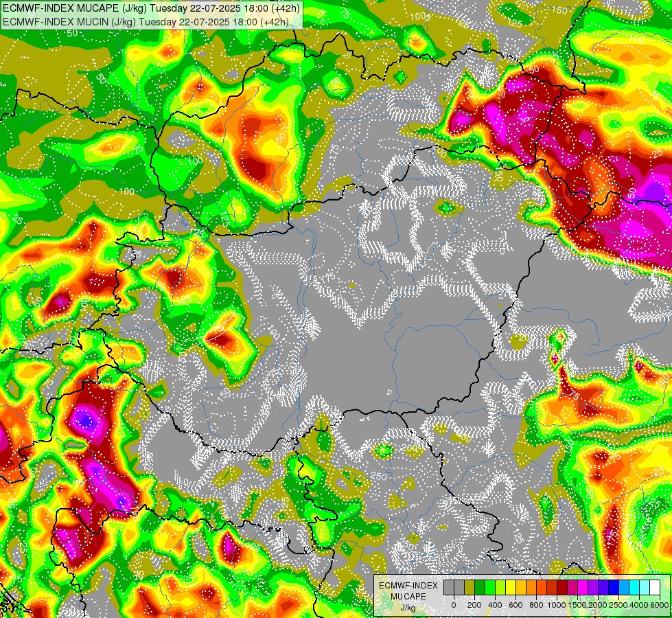Select the bright magenta legend swatch
This screenshot has width=672, height=618.
click(583, 588)
